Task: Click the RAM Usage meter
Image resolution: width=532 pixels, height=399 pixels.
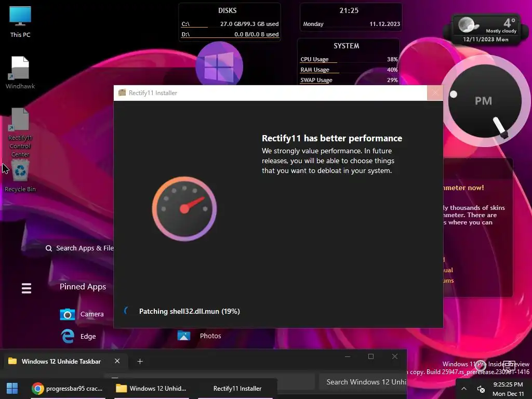Action: [x=349, y=70]
